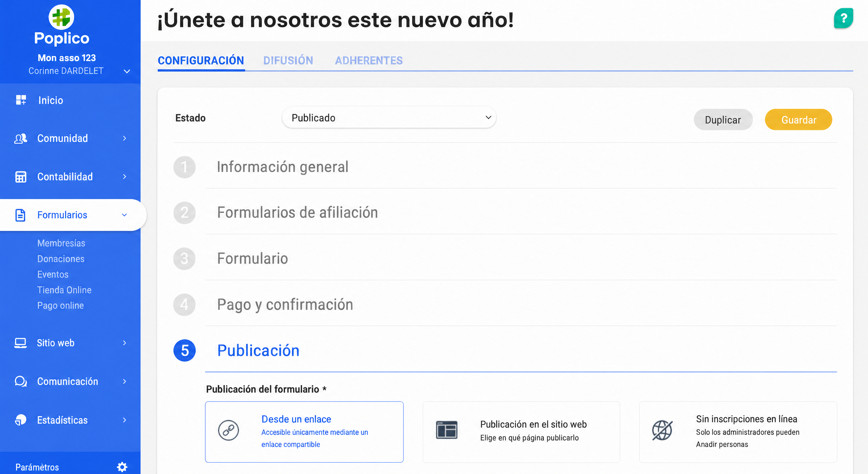Click the Poplico logo icon
This screenshot has height=474, width=868.
[x=61, y=17]
